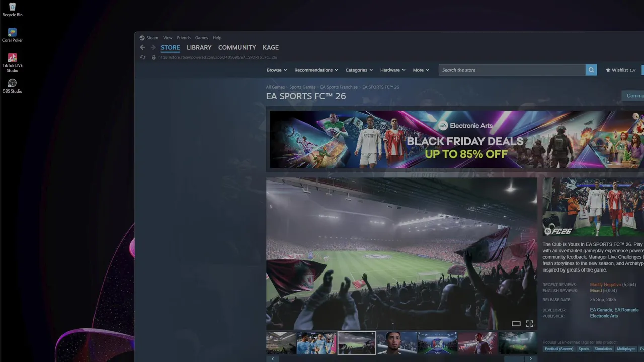This screenshot has width=644, height=362.
Task: Open the Wishlist via its star icon
Action: coord(608,70)
